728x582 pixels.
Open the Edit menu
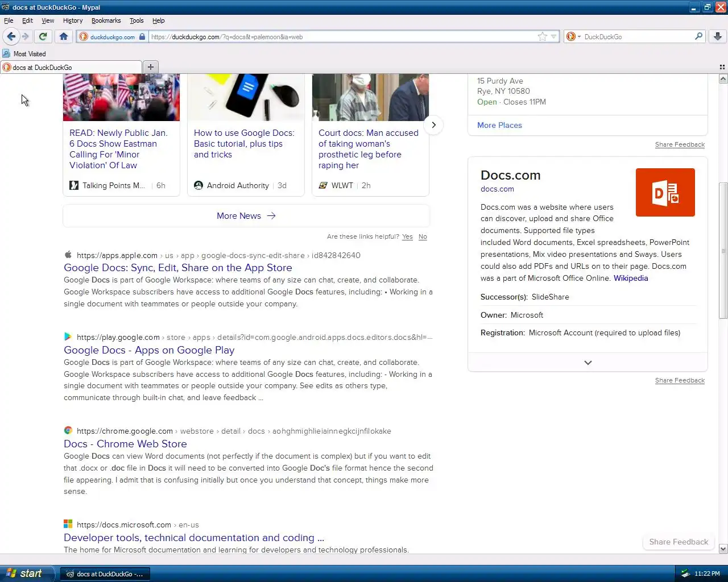[27, 20]
